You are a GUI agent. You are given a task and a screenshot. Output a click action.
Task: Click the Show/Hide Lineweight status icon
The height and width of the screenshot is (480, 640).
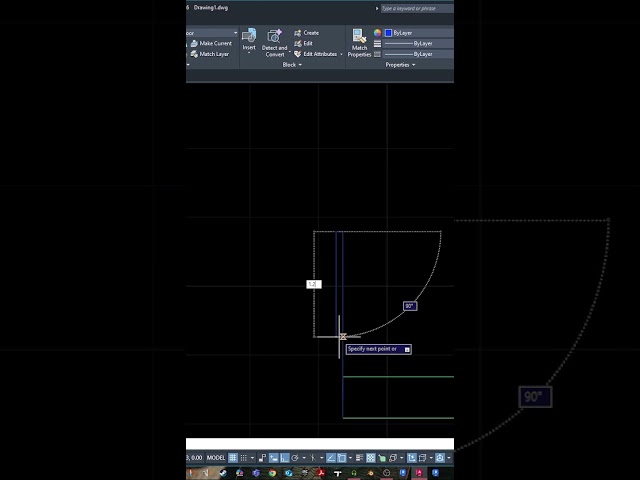pos(360,458)
